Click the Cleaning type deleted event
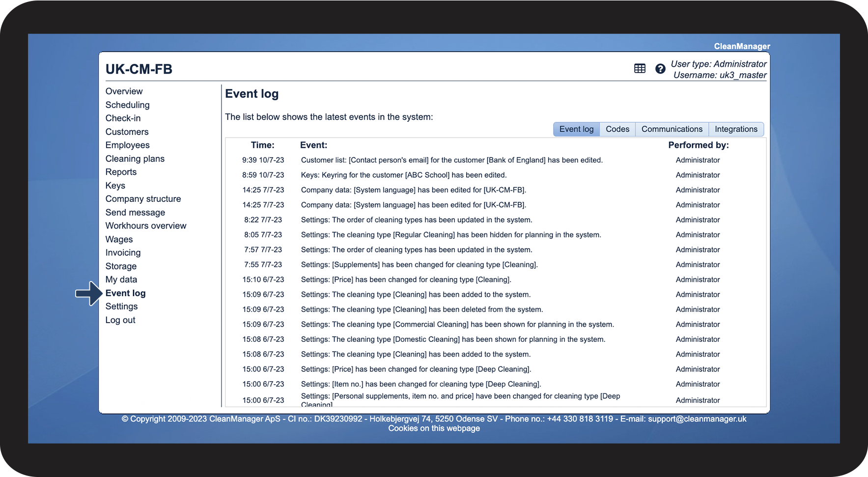 (421, 309)
